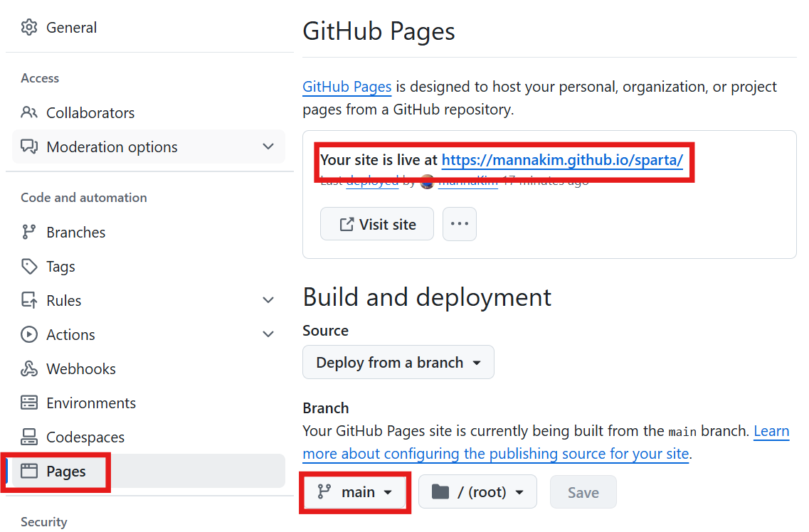Viewport: 809px width, 532px height.
Task: Go to Collaborators settings
Action: click(149, 112)
